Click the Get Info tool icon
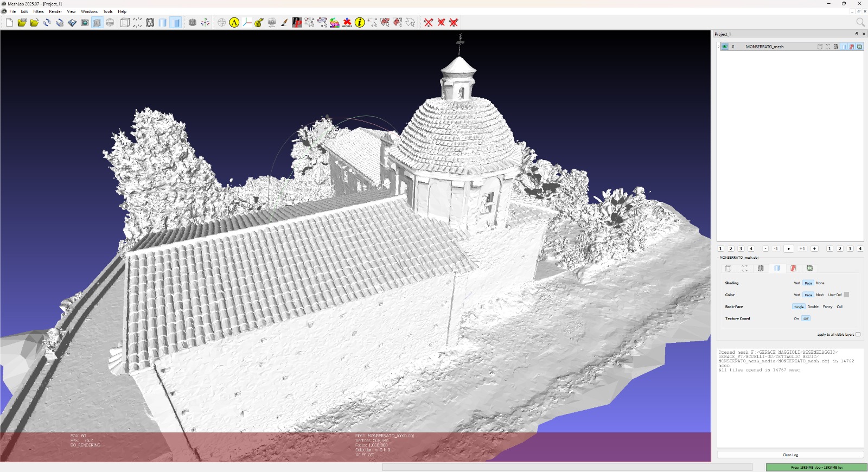Viewport: 868px width, 472px height. pyautogui.click(x=360, y=23)
